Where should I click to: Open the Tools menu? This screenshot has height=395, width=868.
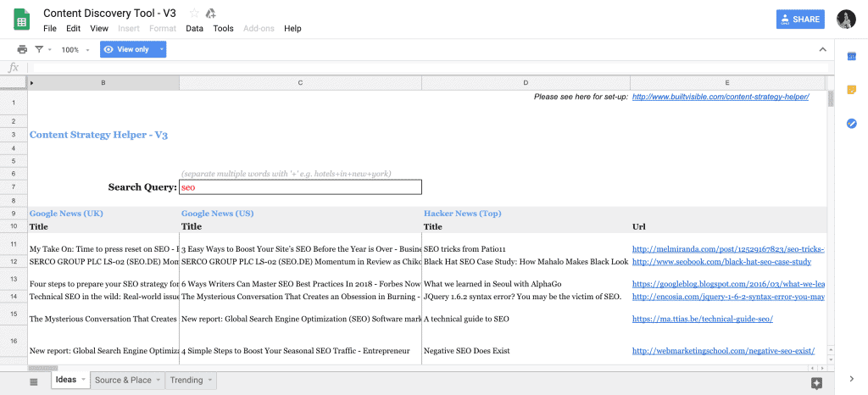pyautogui.click(x=223, y=28)
